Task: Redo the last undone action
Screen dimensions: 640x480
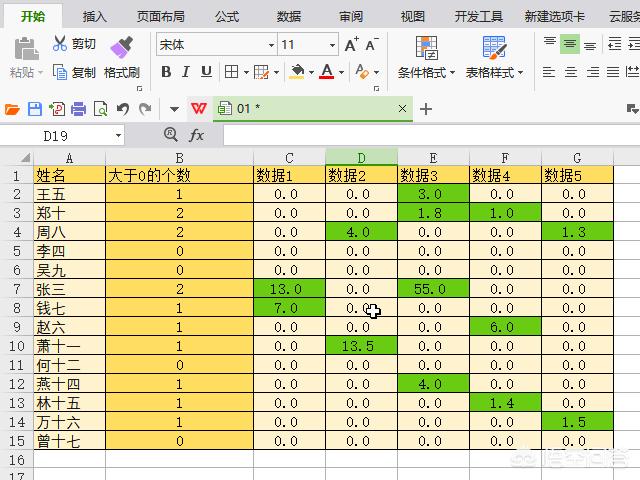Action: (x=145, y=109)
